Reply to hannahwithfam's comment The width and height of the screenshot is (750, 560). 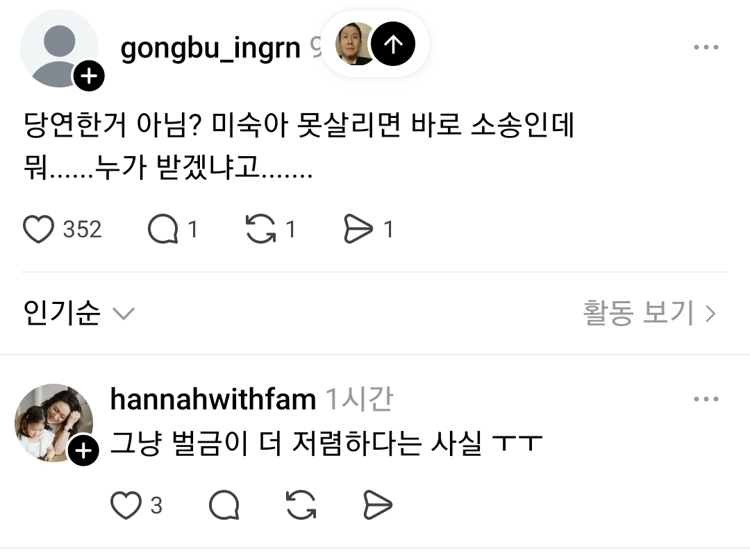(224, 505)
